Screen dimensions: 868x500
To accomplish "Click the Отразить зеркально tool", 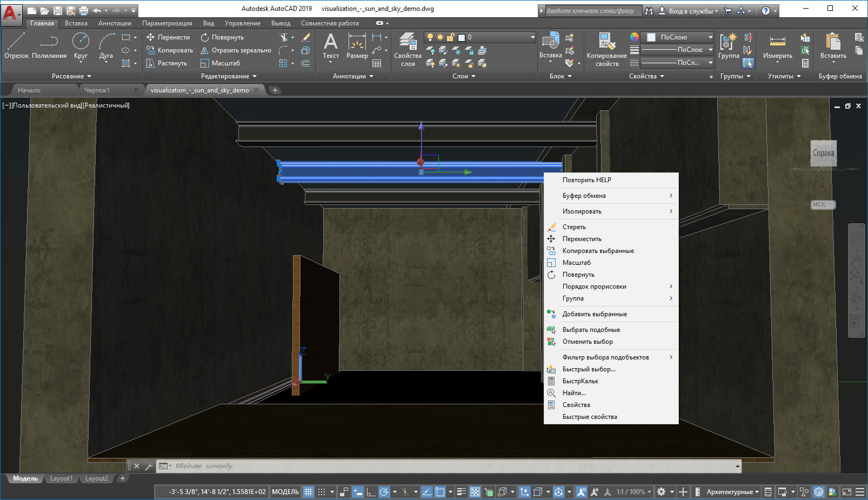I will (x=236, y=50).
